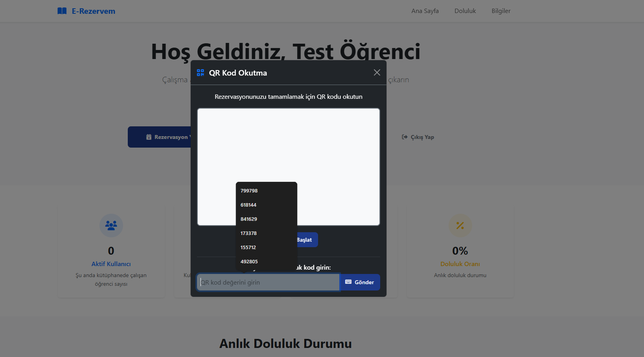
Task: Open the Bilgiler page from the navbar
Action: (500, 11)
